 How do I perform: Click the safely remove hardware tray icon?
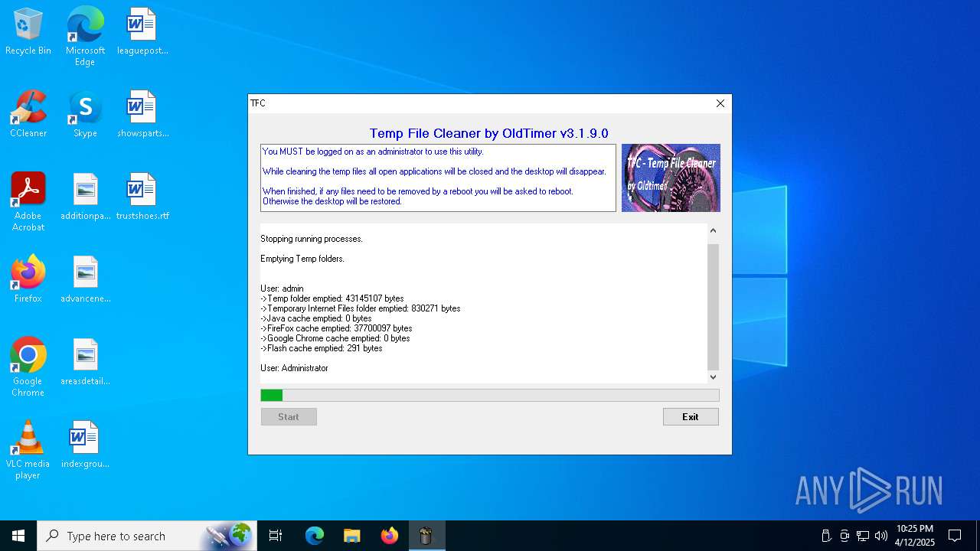coord(826,536)
